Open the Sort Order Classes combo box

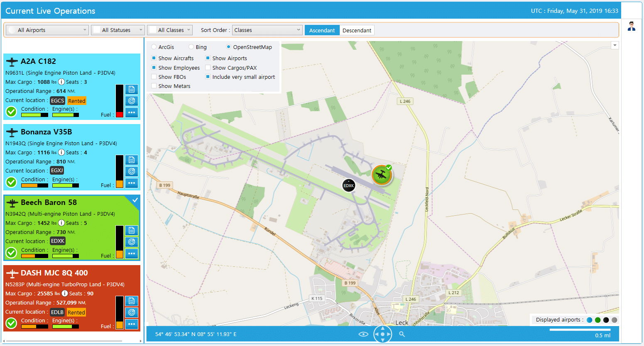click(x=267, y=30)
